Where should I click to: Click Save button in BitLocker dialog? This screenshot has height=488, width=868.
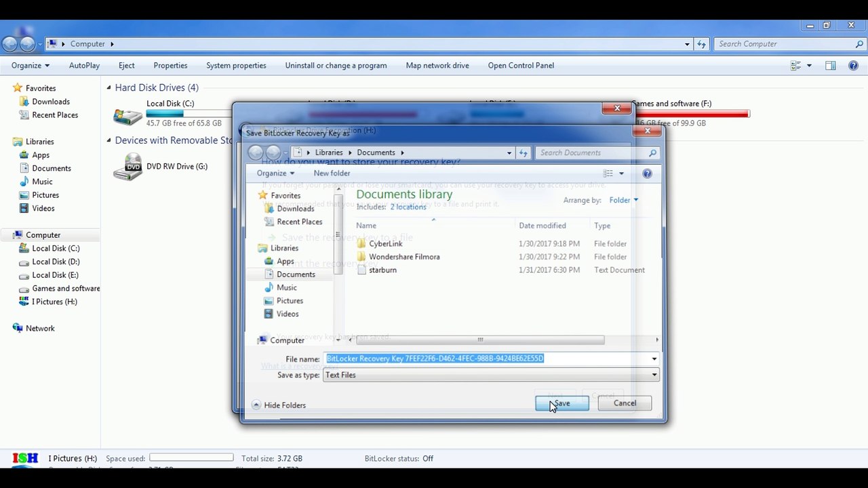coord(562,403)
